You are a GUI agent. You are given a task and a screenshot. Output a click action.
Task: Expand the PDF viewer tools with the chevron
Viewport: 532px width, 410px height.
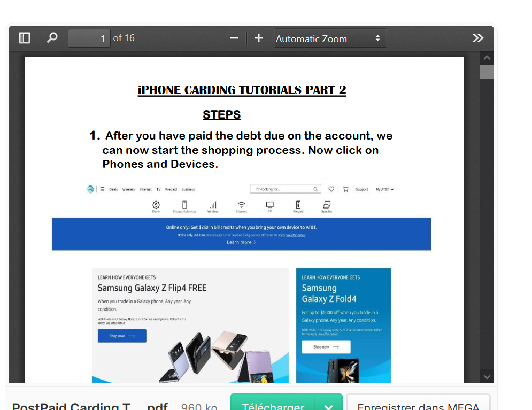[x=477, y=37]
